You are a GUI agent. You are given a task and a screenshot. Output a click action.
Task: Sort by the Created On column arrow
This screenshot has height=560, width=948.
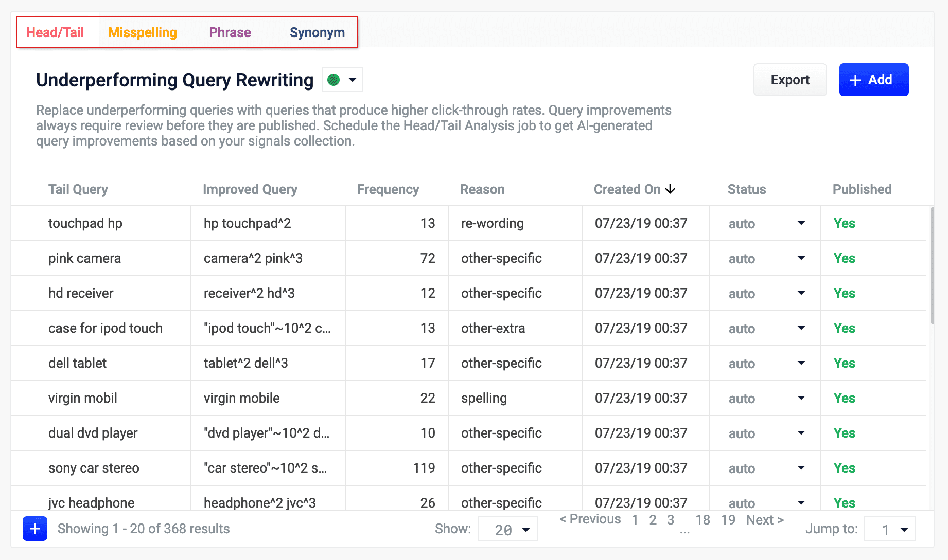tap(670, 189)
